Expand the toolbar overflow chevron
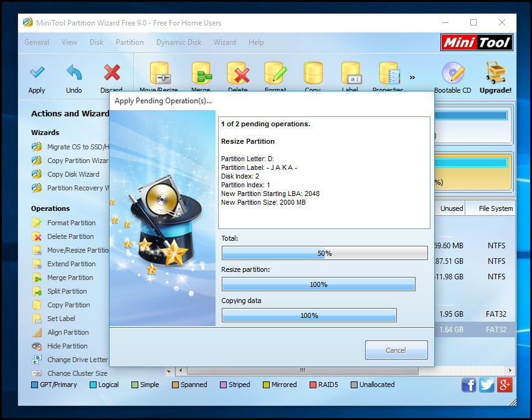This screenshot has width=532, height=420. [x=412, y=78]
